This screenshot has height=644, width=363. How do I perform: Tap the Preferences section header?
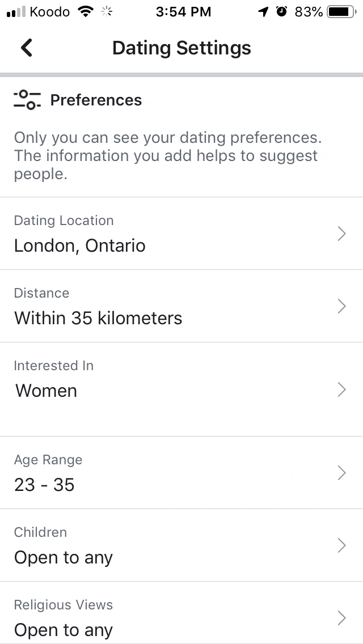[96, 100]
